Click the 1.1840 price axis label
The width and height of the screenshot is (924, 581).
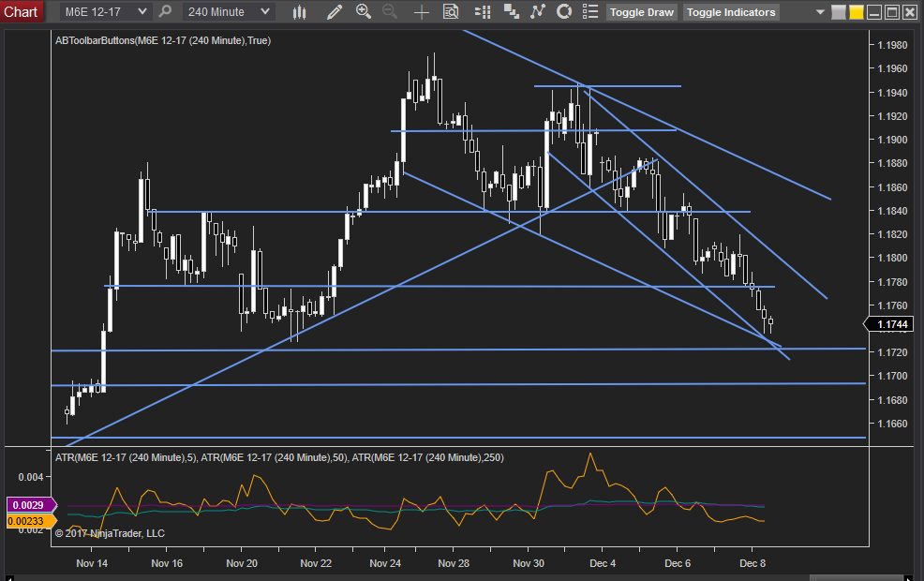pos(892,211)
